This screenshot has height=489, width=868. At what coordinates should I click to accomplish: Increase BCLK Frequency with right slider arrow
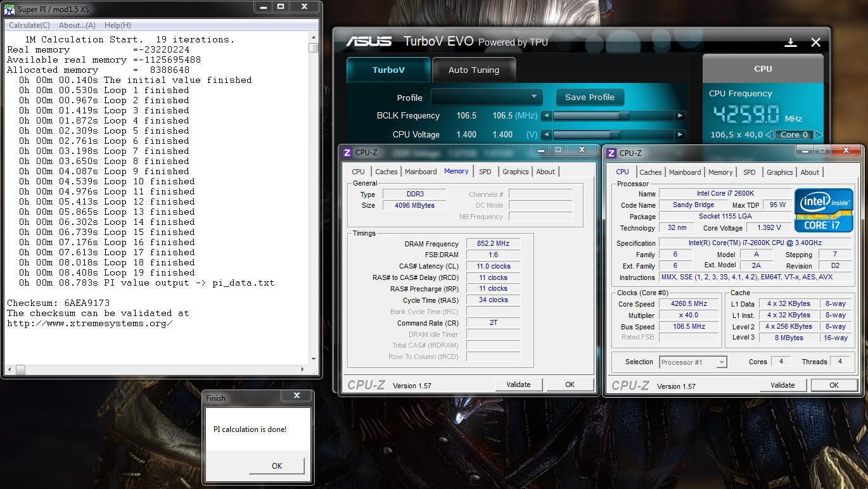(680, 116)
